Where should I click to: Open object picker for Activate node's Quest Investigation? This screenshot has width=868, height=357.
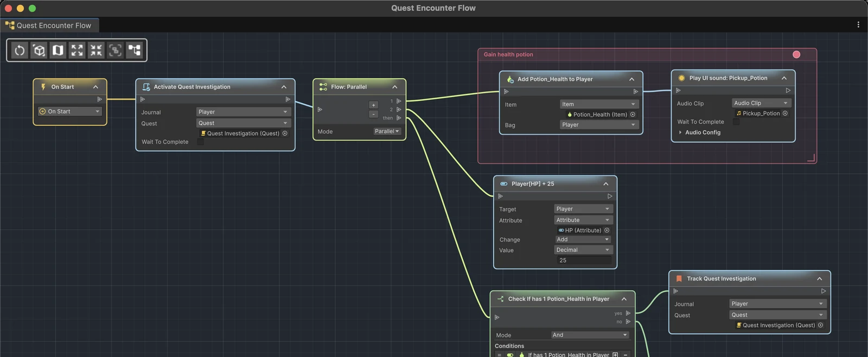tap(285, 133)
